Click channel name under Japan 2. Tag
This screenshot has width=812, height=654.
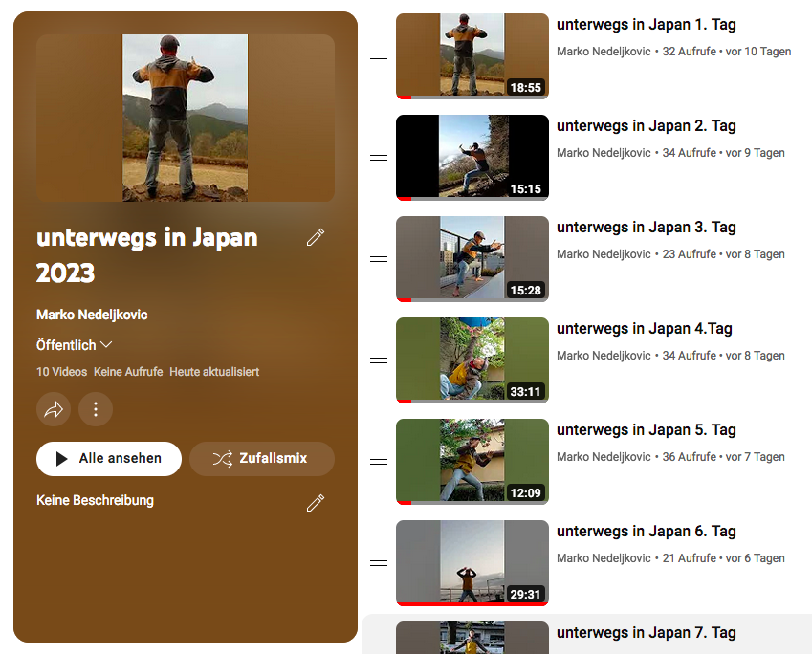coord(604,153)
